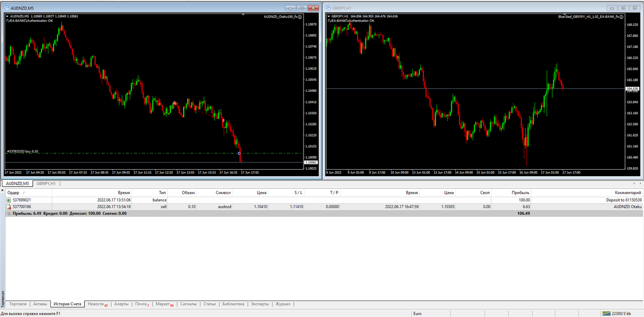Switch to the AUDNZD,M5 chart tab
Screen dimensions: 644x317
pyautogui.click(x=17, y=183)
